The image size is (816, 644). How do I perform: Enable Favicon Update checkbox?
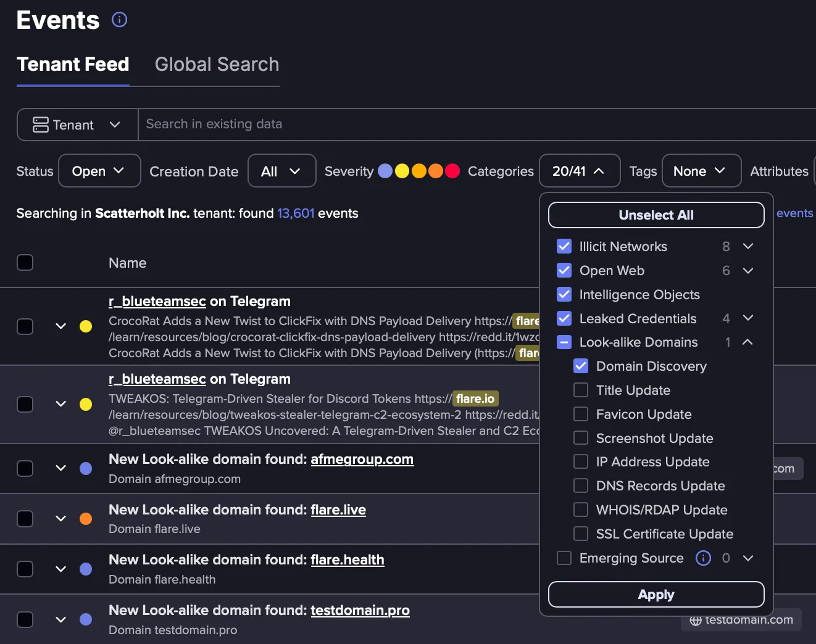point(581,414)
